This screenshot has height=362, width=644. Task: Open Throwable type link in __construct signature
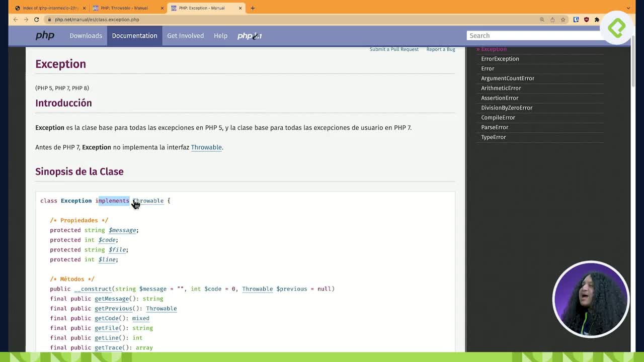tap(257, 289)
